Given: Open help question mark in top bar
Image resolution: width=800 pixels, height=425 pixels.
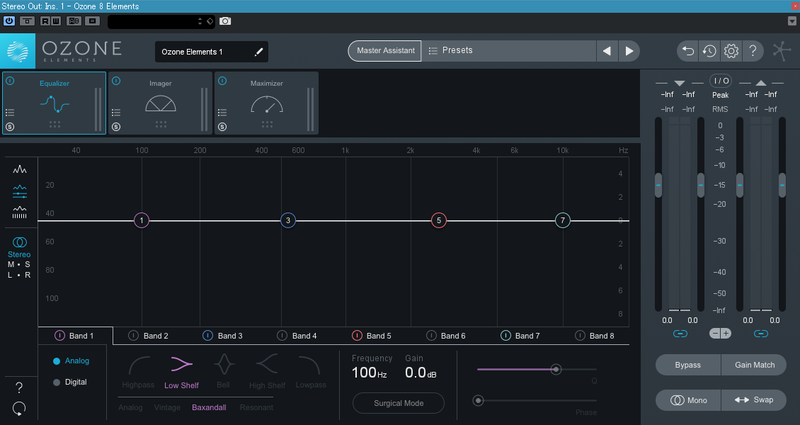Looking at the screenshot, I should tap(753, 51).
